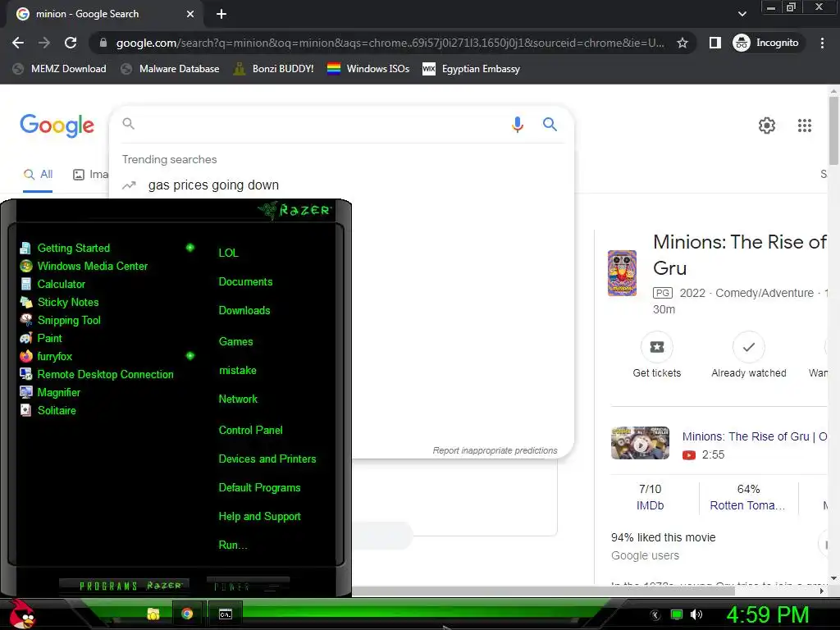Open Calculator from start menu

coord(52,284)
